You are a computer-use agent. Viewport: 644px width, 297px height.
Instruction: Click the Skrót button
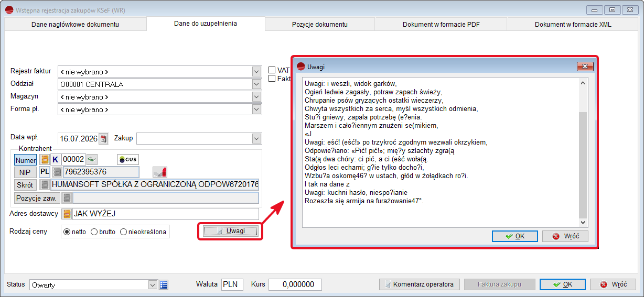26,185
